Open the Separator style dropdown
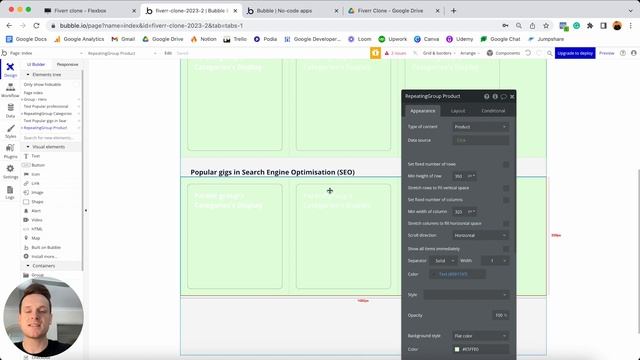This screenshot has height=360, width=640. click(x=444, y=261)
